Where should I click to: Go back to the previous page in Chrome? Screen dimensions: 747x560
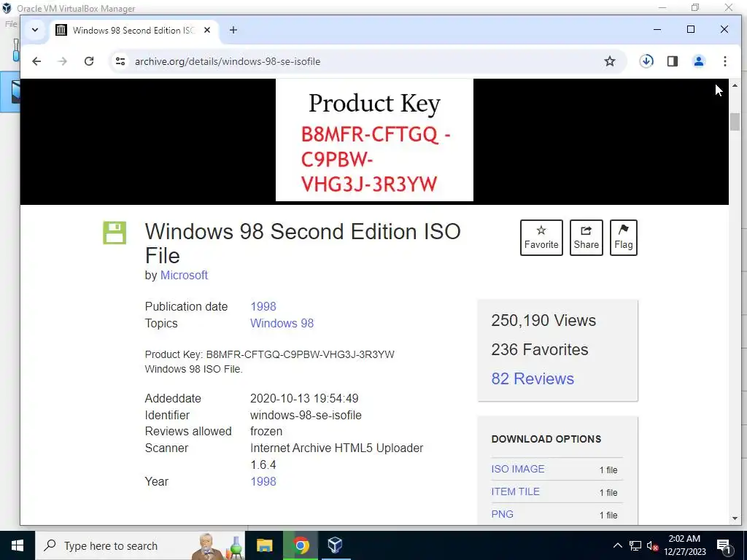(x=36, y=61)
